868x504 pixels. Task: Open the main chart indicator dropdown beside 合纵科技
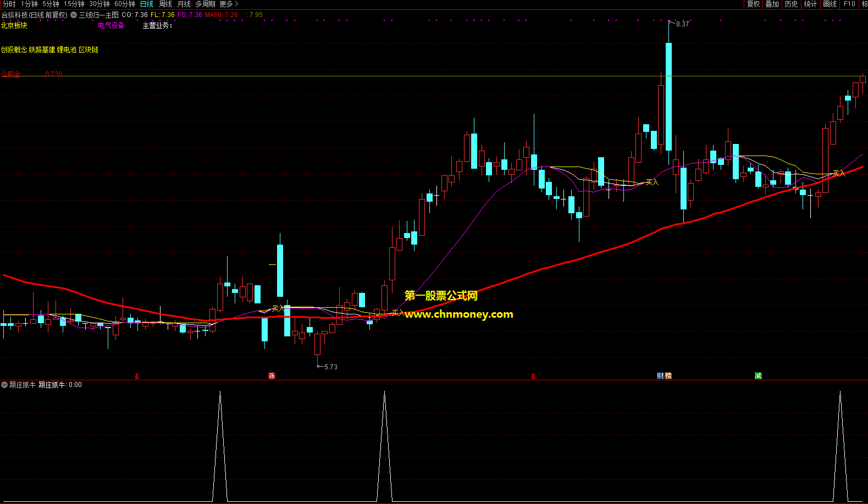coord(74,15)
